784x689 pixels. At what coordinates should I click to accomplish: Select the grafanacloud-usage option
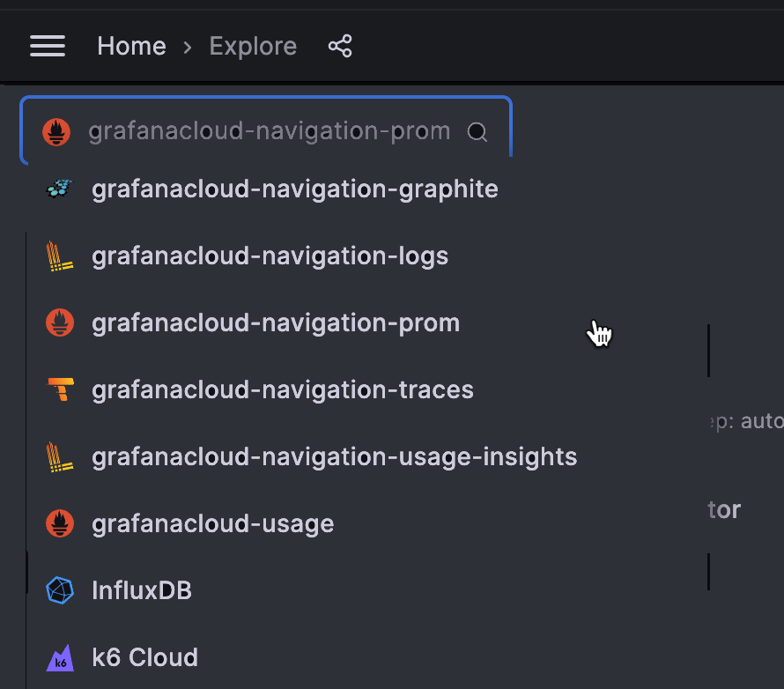tap(212, 524)
